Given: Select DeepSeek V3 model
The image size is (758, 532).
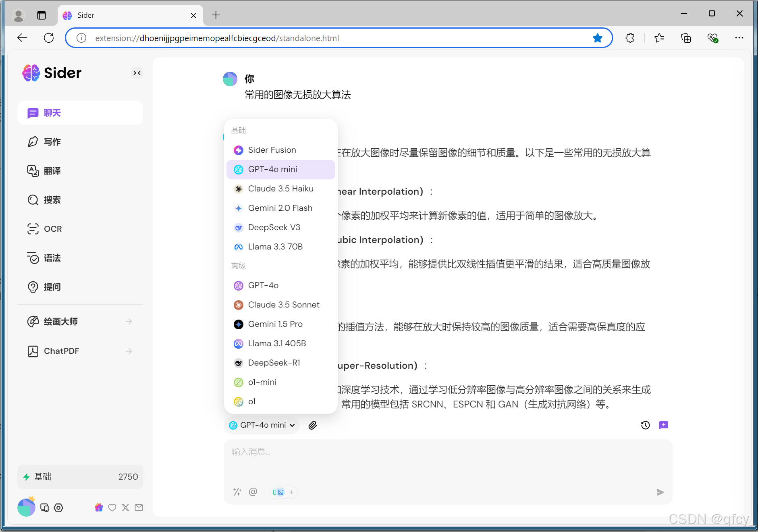Looking at the screenshot, I should [281, 227].
